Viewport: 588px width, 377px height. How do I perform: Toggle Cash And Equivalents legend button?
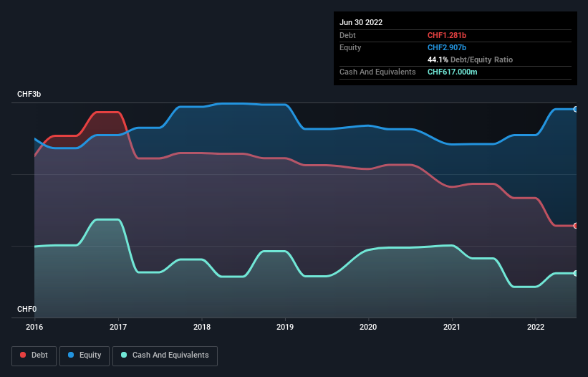165,355
